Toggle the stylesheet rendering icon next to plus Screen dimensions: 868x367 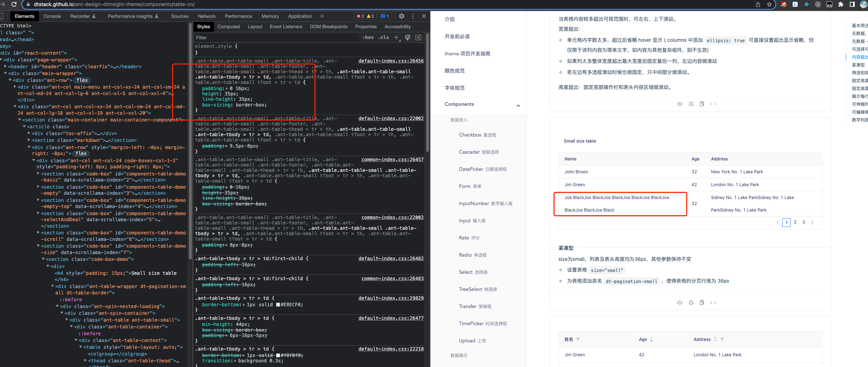(407, 37)
